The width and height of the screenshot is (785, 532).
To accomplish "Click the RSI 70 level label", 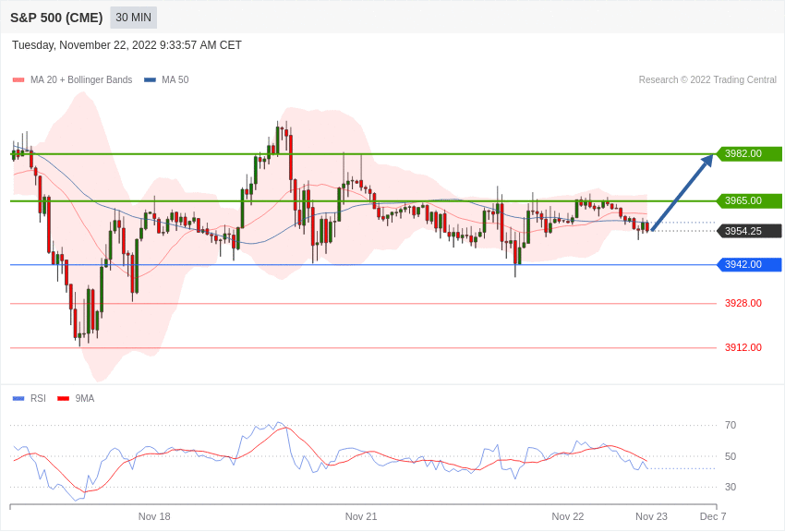I will [731, 426].
